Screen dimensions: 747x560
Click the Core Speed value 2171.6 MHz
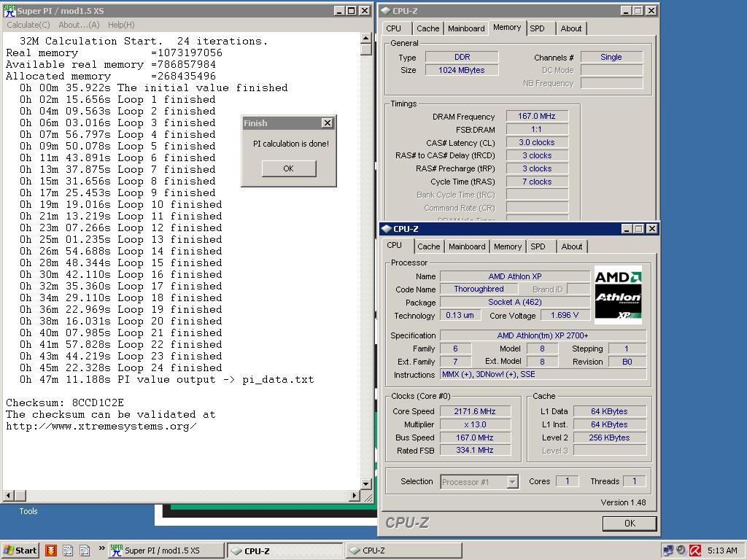tap(474, 411)
